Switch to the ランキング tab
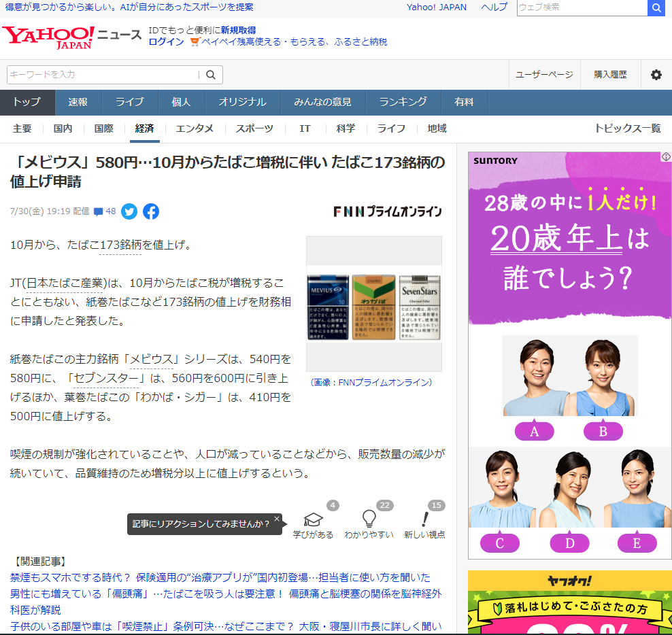The image size is (672, 635). point(403,102)
